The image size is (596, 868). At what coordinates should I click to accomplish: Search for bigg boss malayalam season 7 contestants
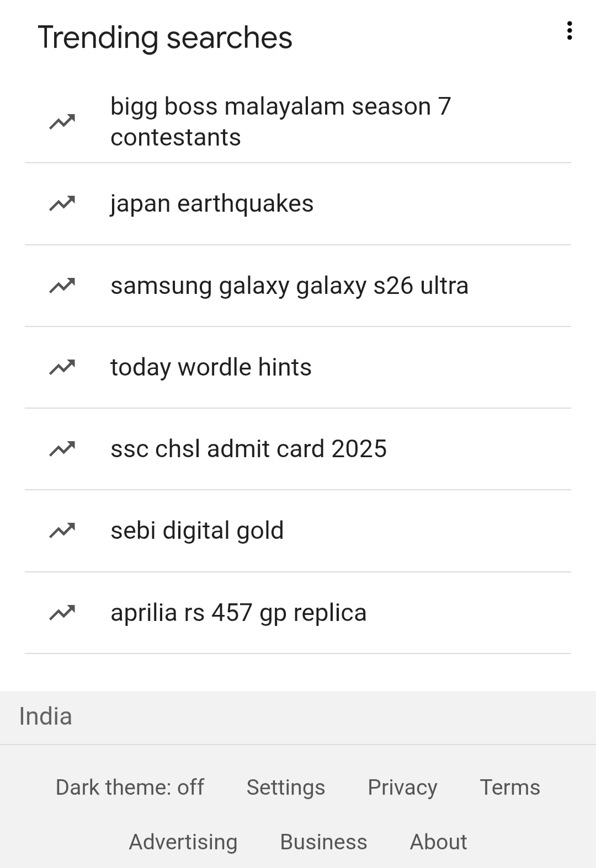coord(280,122)
